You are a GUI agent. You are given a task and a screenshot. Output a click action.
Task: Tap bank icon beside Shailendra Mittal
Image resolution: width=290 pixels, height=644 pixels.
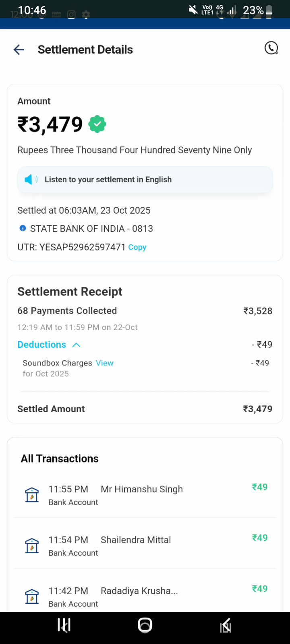pos(32,545)
